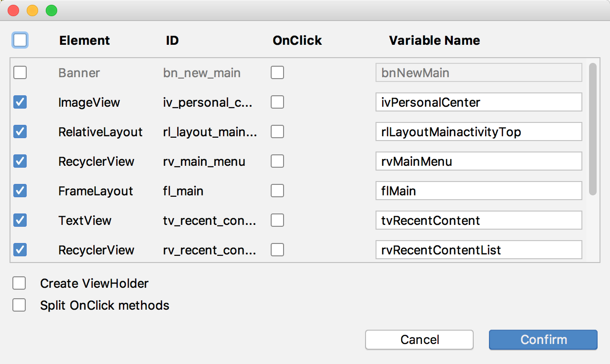Enable OnClick for rv_main_menu row
This screenshot has height=364, width=610.
277,161
